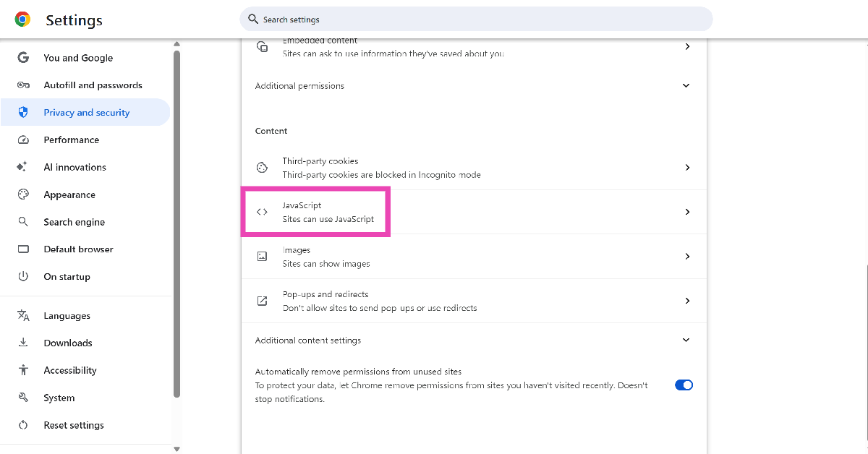The image size is (868, 454).
Task: Click the AI innovations sparkle icon
Action: coord(22,167)
